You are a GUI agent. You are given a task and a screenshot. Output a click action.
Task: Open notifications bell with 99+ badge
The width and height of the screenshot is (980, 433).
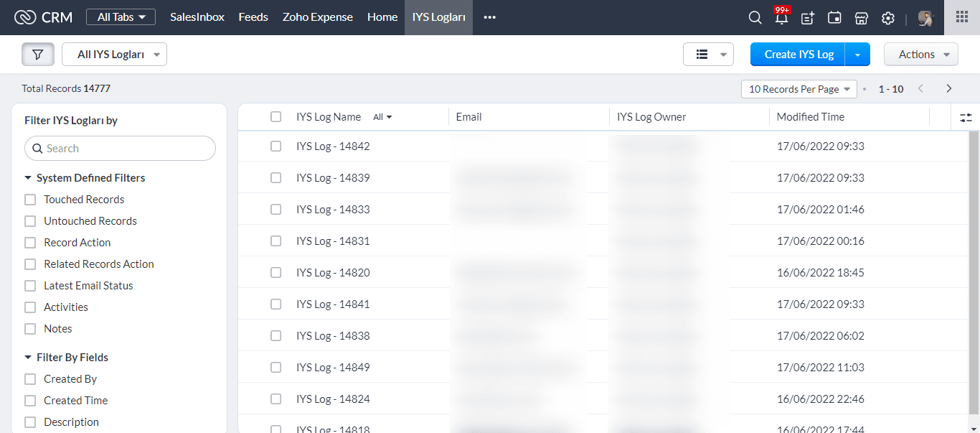click(x=781, y=18)
